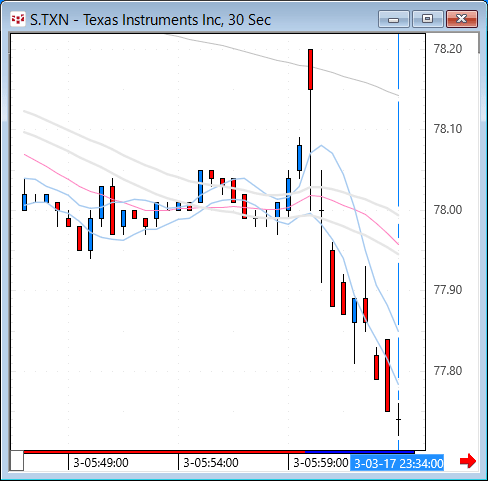Click the red chart icon in title bar
Screen dimensions: 488x481
pyautogui.click(x=18, y=19)
